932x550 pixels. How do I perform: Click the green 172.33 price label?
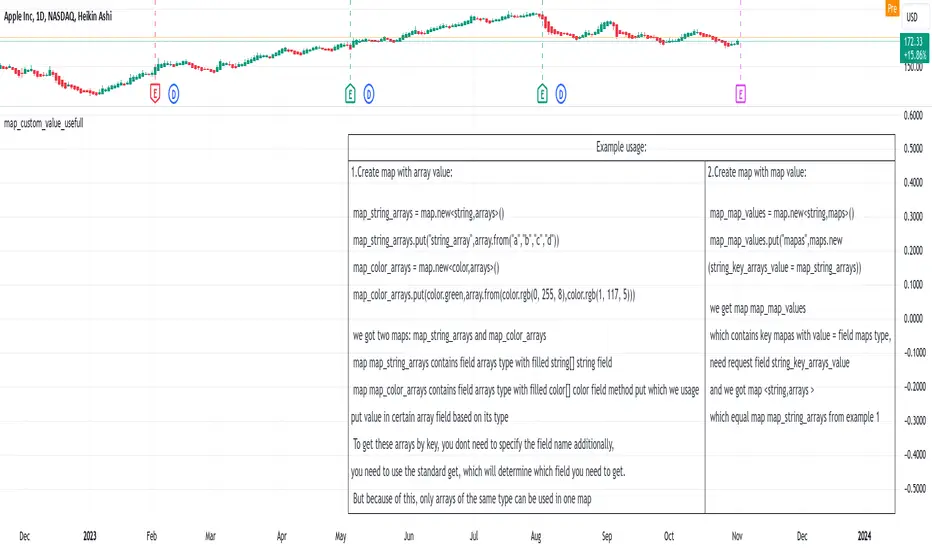click(x=912, y=42)
